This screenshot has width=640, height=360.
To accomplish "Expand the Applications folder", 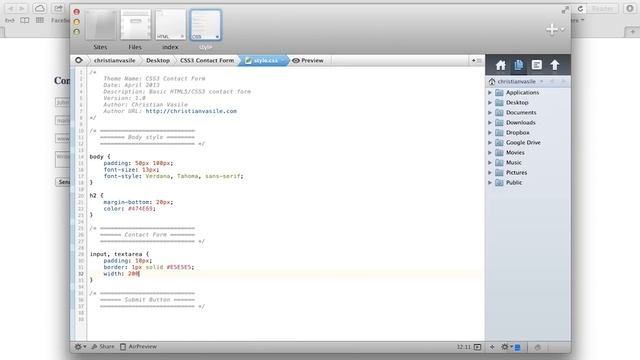I will 490,93.
